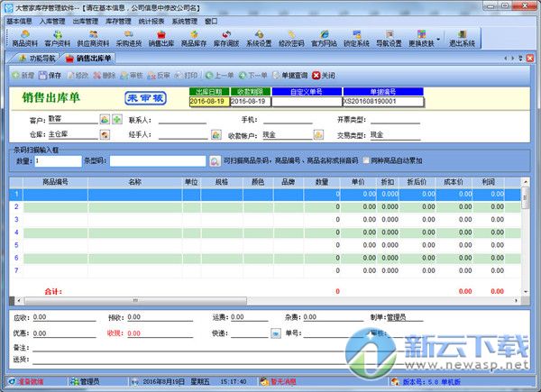Click the customer lookup icon beside 客户
This screenshot has width=541, height=392.
coord(105,119)
